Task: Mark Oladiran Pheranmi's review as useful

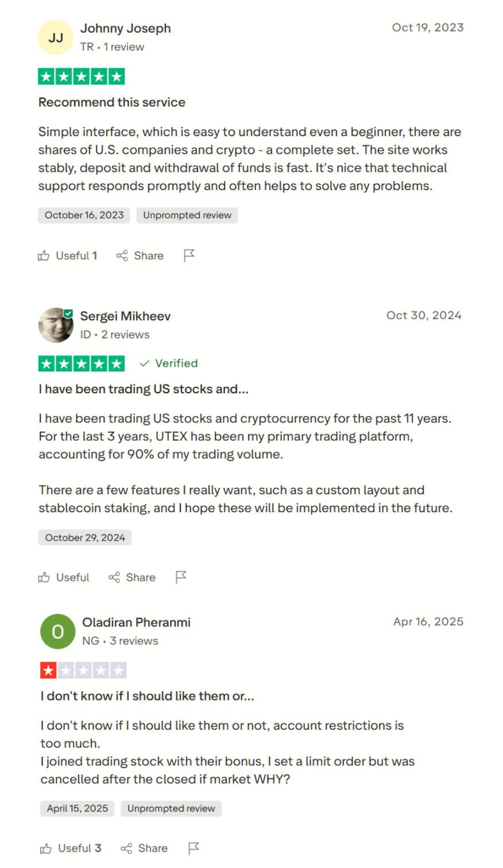Action: [x=71, y=848]
